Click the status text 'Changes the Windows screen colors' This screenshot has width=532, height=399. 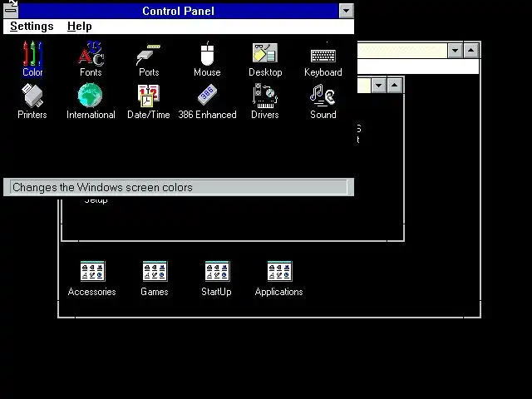click(x=102, y=187)
